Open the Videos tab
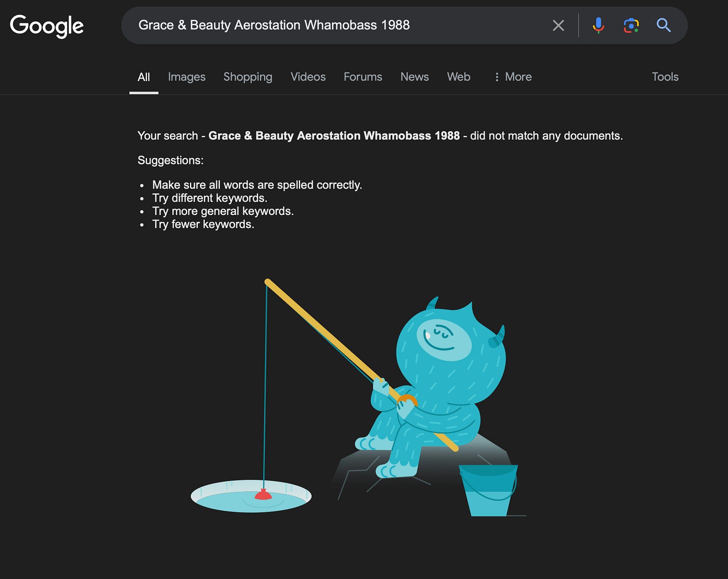Image resolution: width=728 pixels, height=579 pixels. coord(308,77)
